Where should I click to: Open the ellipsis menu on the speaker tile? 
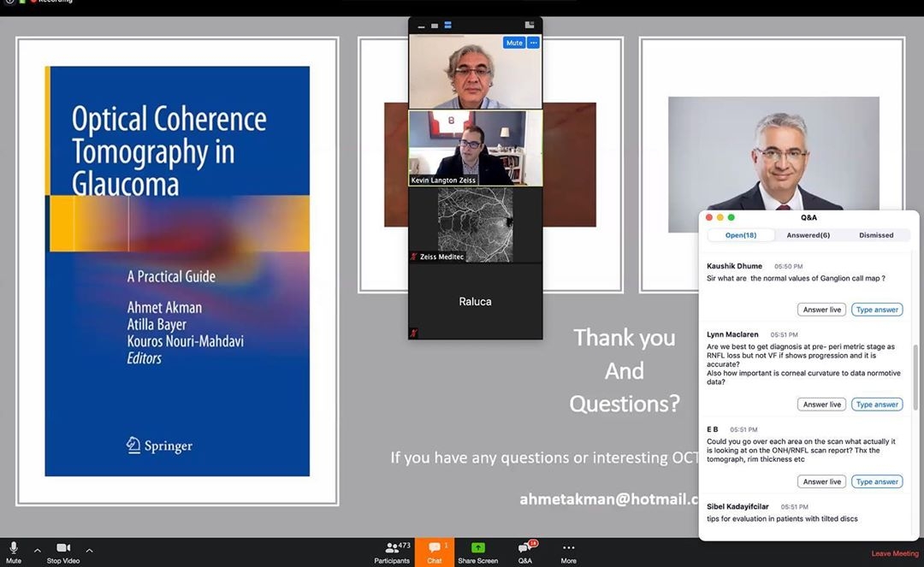(x=533, y=43)
